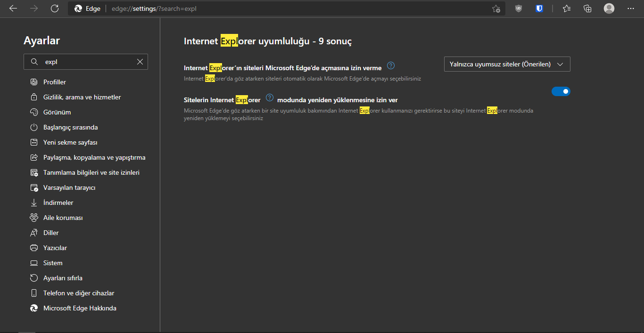Clear the settings search with X icon
The width and height of the screenshot is (644, 333).
[x=140, y=62]
